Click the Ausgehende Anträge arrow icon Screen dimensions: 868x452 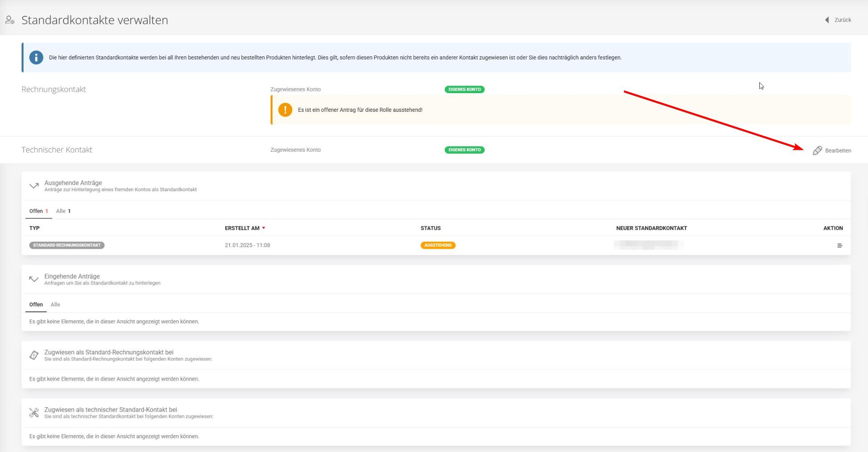[x=34, y=186]
